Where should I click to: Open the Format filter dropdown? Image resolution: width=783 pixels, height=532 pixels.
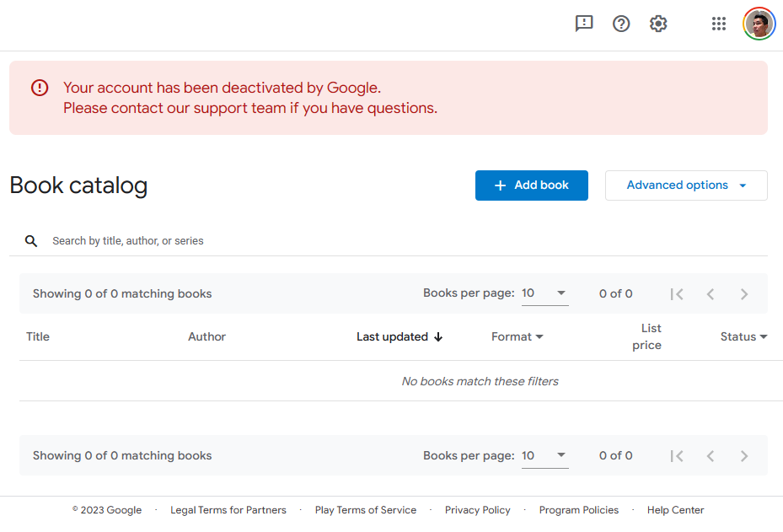point(518,337)
